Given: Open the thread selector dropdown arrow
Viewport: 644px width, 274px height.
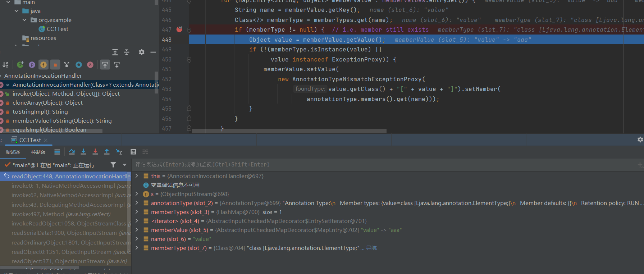Looking at the screenshot, I should click(124, 165).
